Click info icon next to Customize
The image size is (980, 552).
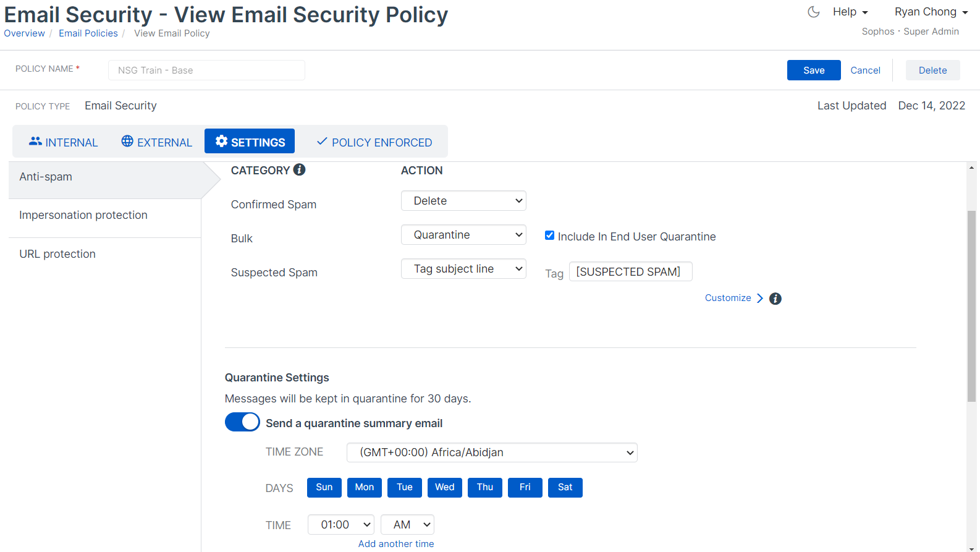pyautogui.click(x=775, y=299)
